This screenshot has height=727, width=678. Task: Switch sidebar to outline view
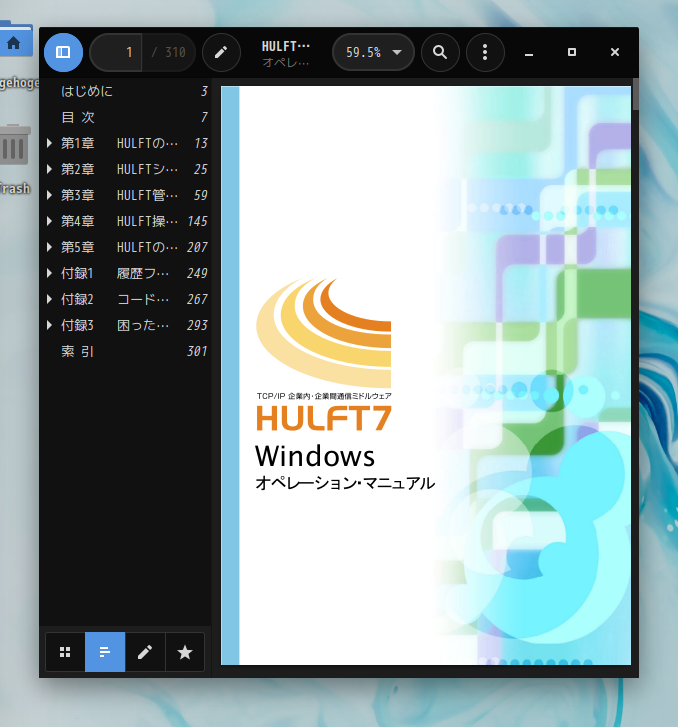click(x=105, y=652)
